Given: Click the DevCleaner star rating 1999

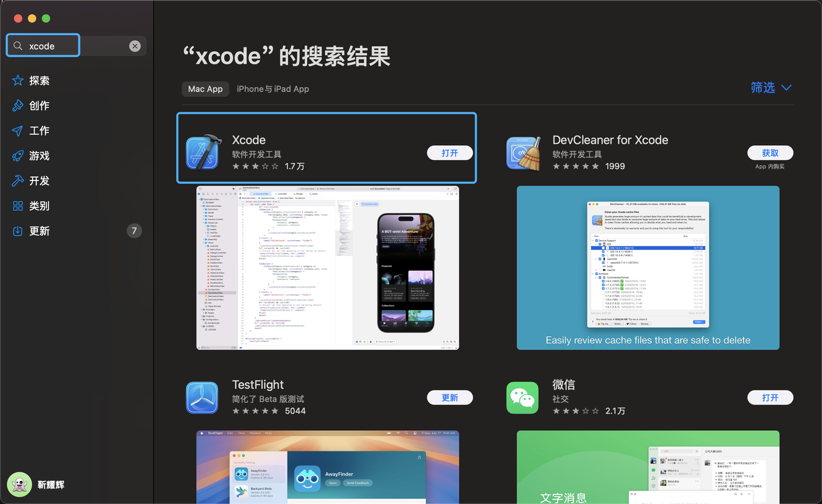Looking at the screenshot, I should 588,166.
